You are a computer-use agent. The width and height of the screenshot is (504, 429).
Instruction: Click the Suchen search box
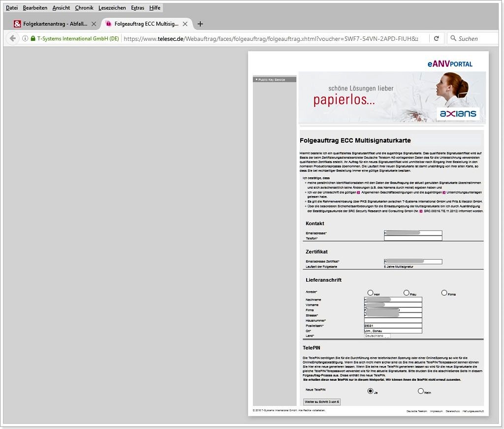tap(472, 38)
